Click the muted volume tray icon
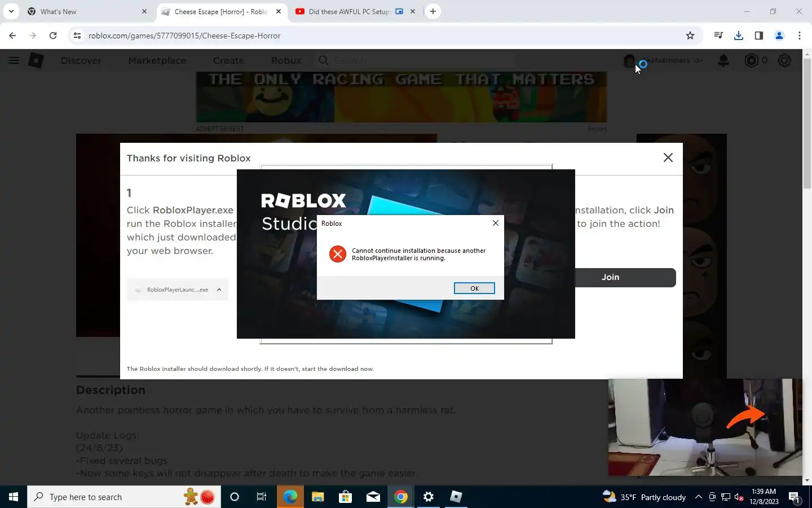812x508 pixels. click(739, 497)
